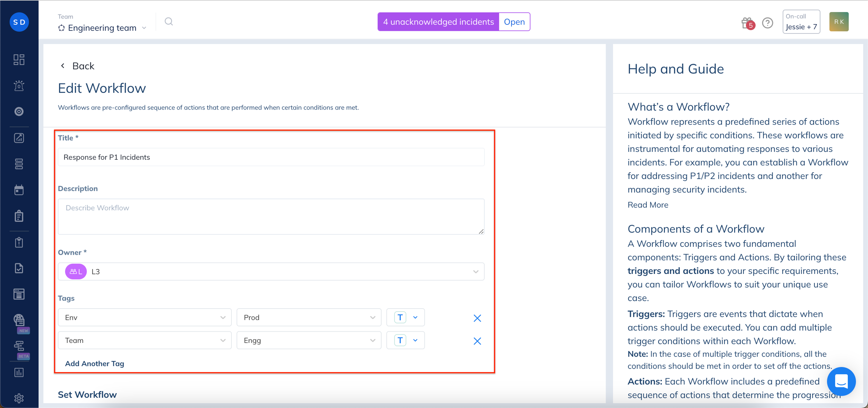
Task: Click the Open unacknowledged incidents button
Action: 514,21
